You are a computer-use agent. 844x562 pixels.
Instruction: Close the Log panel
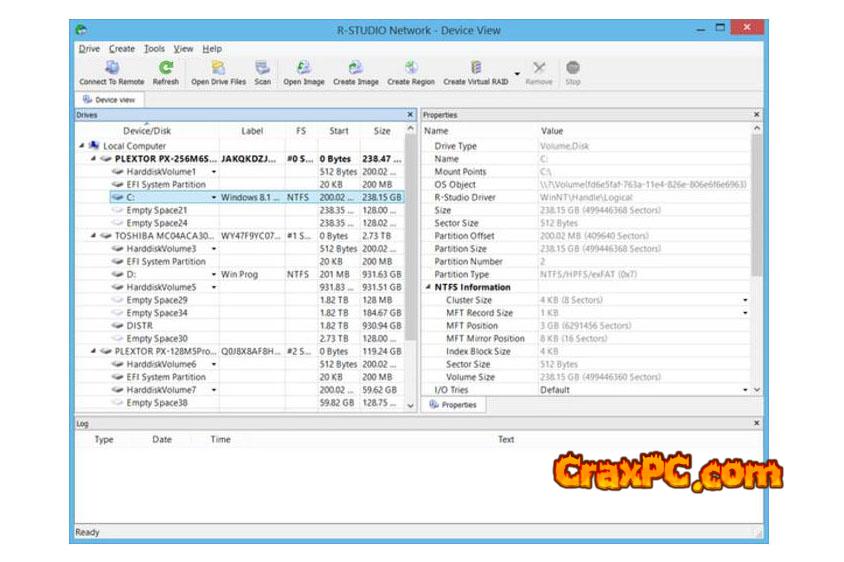tap(756, 424)
